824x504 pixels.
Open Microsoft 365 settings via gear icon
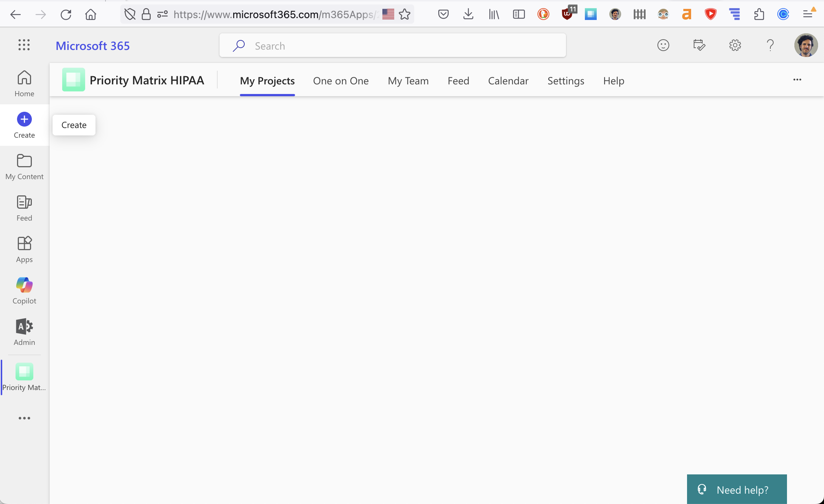(x=735, y=45)
